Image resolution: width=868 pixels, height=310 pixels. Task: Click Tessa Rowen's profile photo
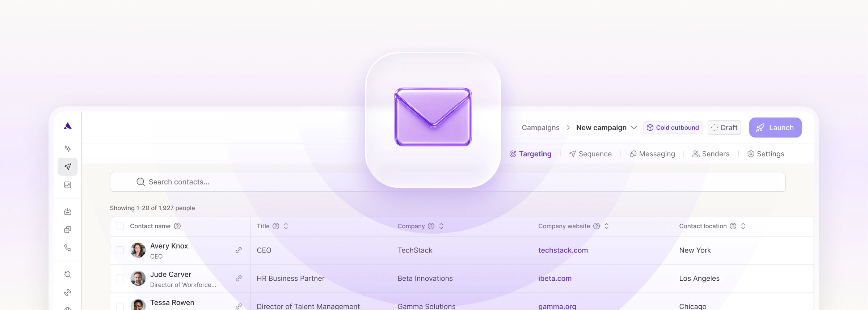(138, 305)
